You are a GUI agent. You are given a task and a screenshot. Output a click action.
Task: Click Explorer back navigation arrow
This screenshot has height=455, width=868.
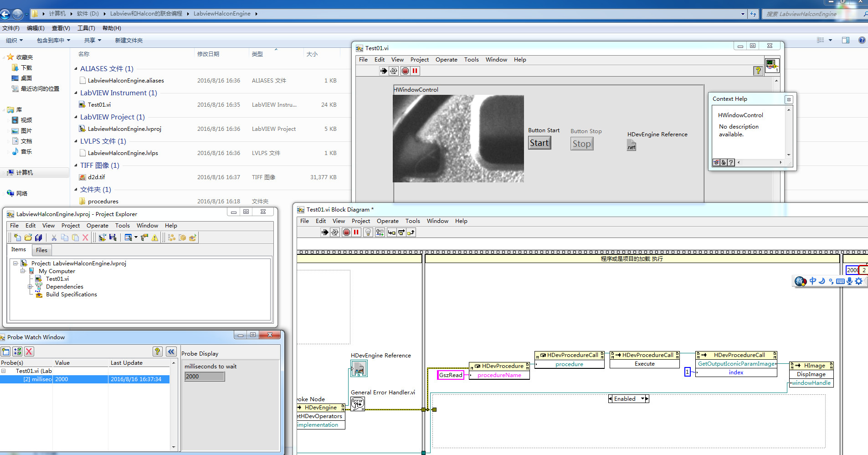(5, 14)
